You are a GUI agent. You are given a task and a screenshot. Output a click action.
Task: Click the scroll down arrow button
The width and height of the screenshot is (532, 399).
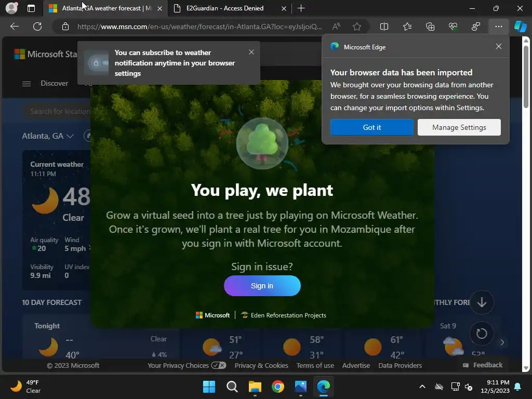[482, 302]
